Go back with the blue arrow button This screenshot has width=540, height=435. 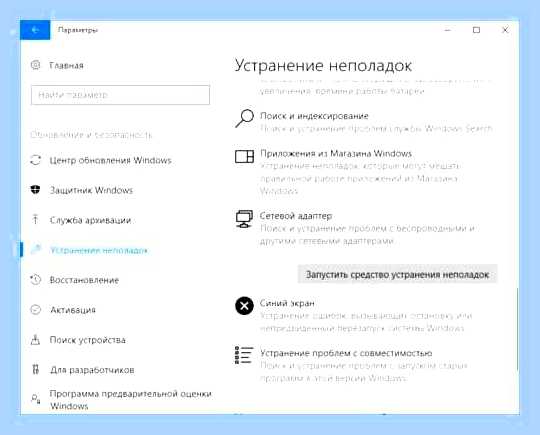pyautogui.click(x=35, y=30)
